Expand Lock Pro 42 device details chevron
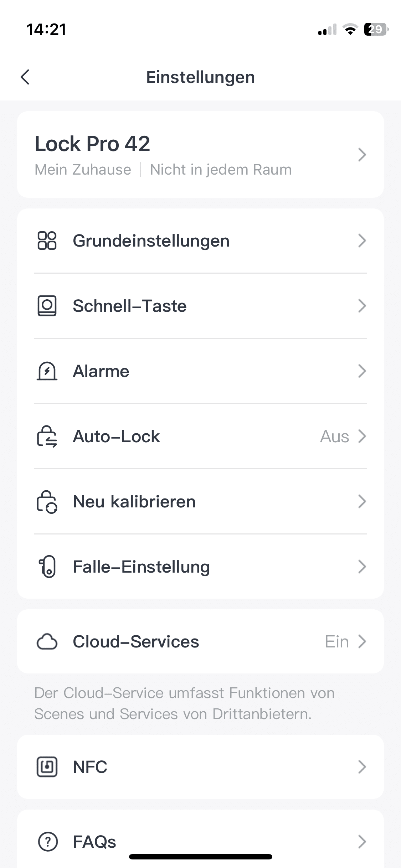Image resolution: width=401 pixels, height=868 pixels. click(362, 155)
